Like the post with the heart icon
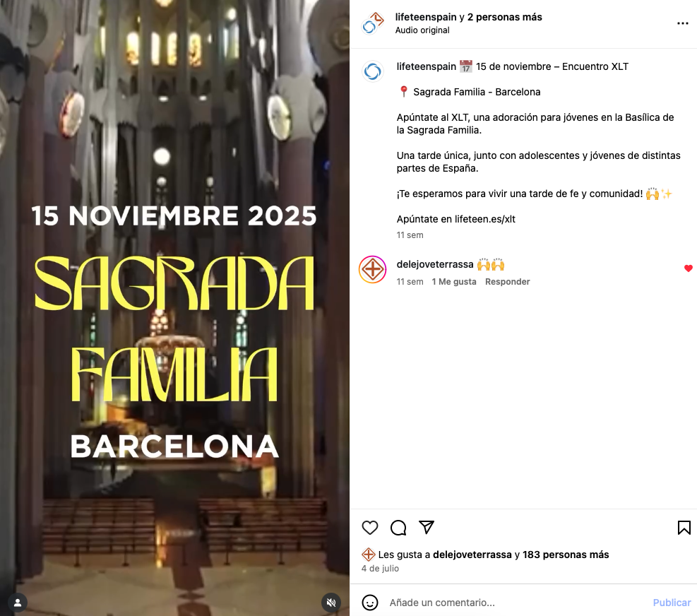Screen dimensions: 697x616 [370, 528]
